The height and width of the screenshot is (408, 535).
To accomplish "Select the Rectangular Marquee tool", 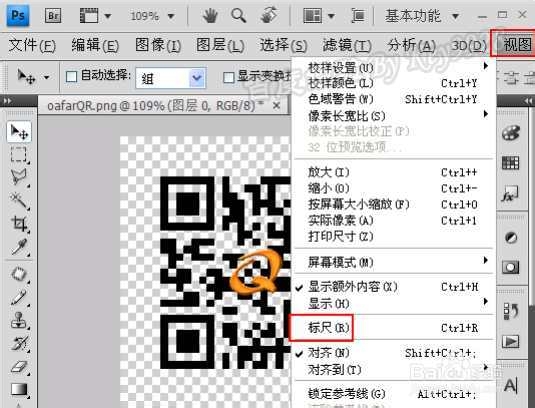I will (x=19, y=155).
